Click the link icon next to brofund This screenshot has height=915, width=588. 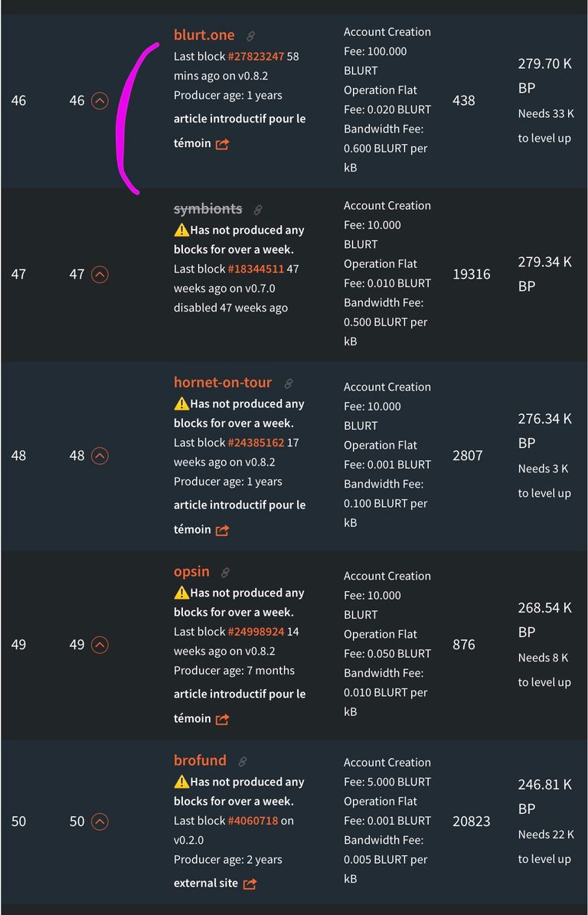(242, 762)
